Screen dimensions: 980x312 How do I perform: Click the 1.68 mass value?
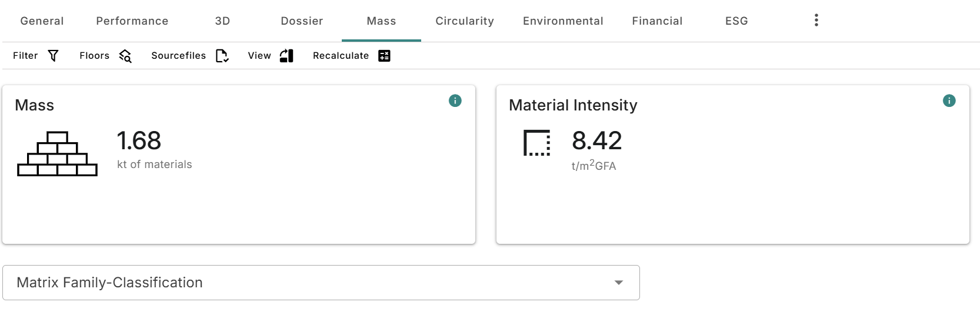pos(139,141)
